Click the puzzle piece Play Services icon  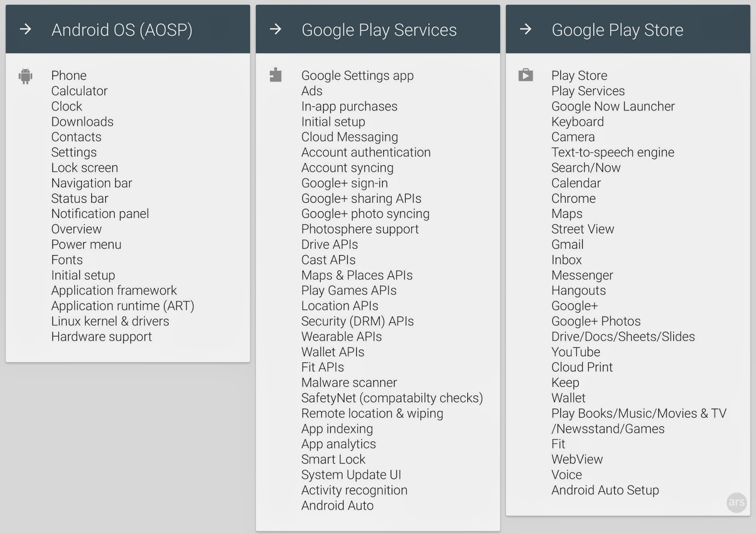(276, 74)
